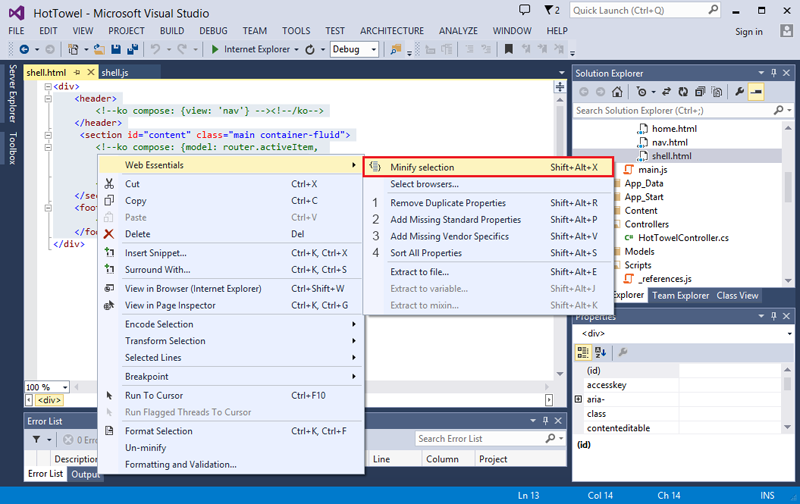Open the Toolbox side tab
This screenshot has height=504, width=800.
(13, 148)
